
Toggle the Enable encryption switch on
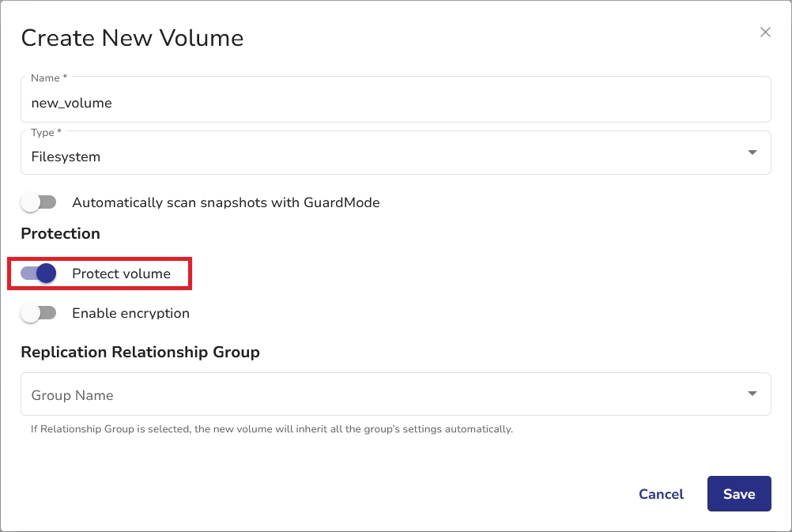coord(39,313)
